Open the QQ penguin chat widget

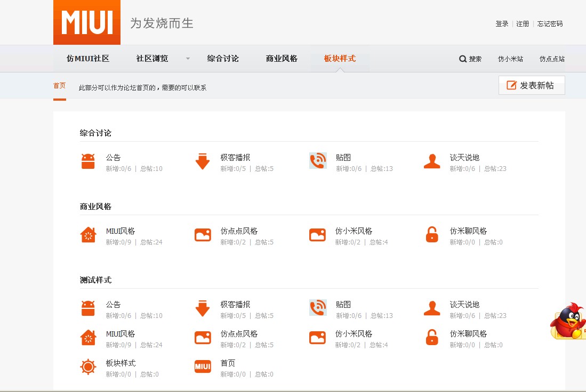coord(568,321)
